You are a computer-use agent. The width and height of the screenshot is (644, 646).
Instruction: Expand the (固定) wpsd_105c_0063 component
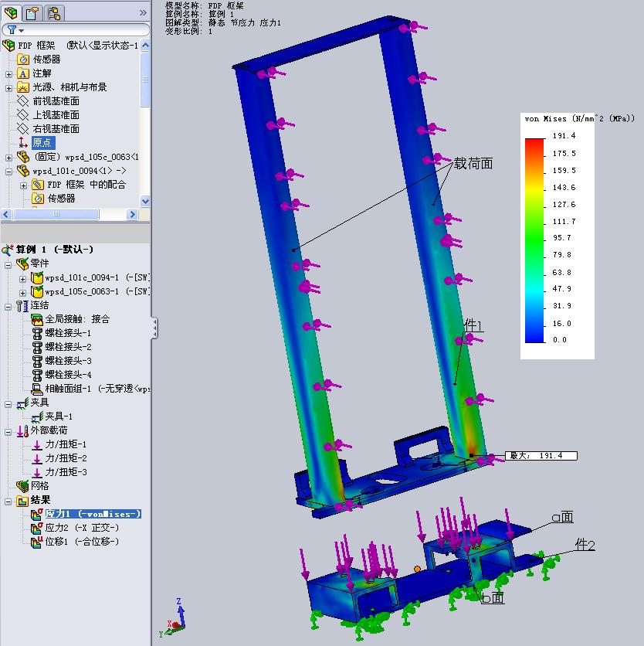point(8,158)
